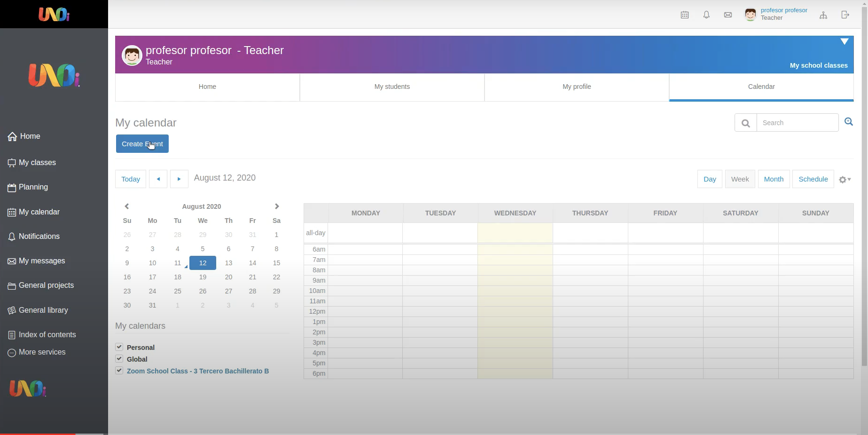Toggle the Global calendar checkbox
This screenshot has height=435, width=868.
119,359
